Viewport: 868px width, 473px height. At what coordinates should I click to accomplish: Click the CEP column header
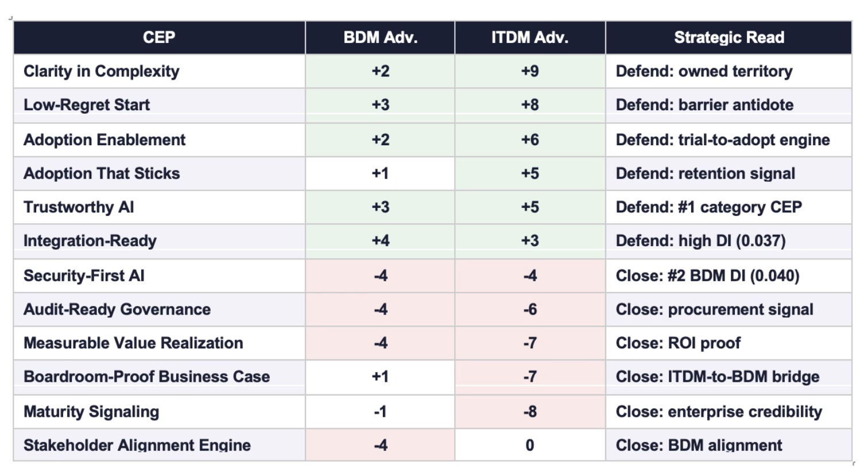pos(159,38)
